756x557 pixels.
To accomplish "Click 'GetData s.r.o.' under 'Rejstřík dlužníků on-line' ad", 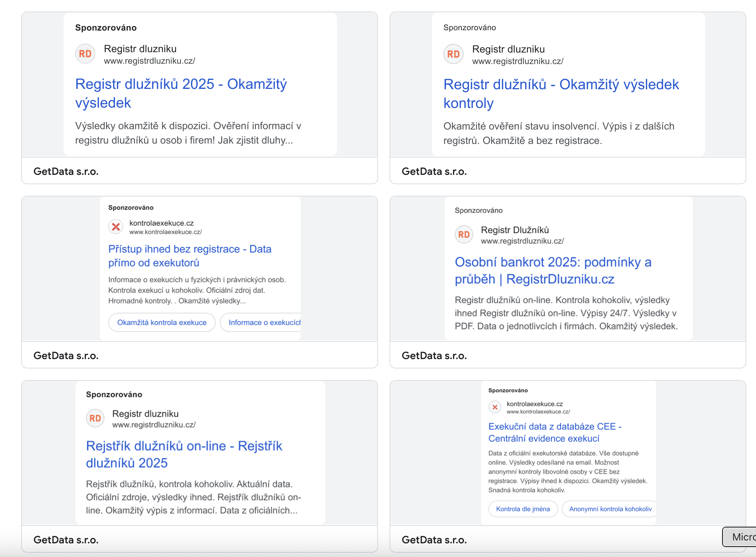I will coord(66,540).
